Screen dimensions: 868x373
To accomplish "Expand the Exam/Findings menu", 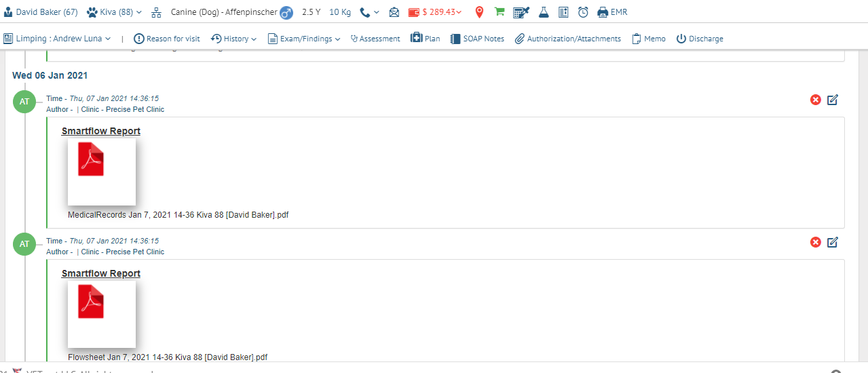I will coord(304,39).
